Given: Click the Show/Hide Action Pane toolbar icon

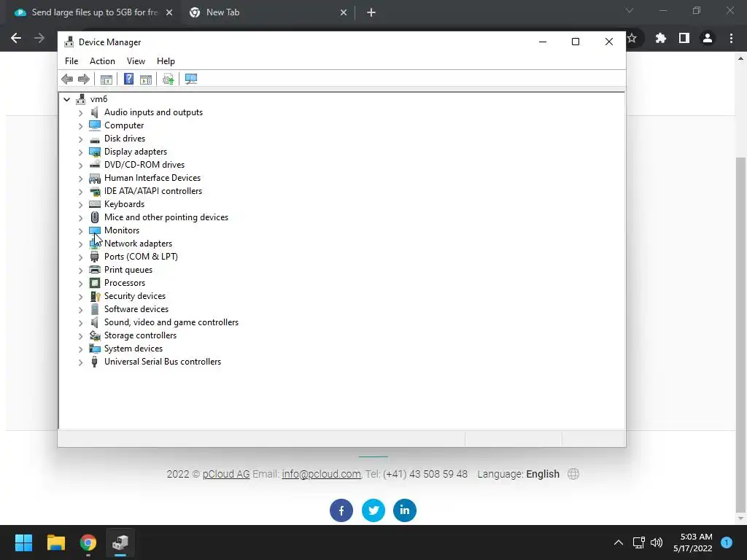Looking at the screenshot, I should (x=146, y=79).
